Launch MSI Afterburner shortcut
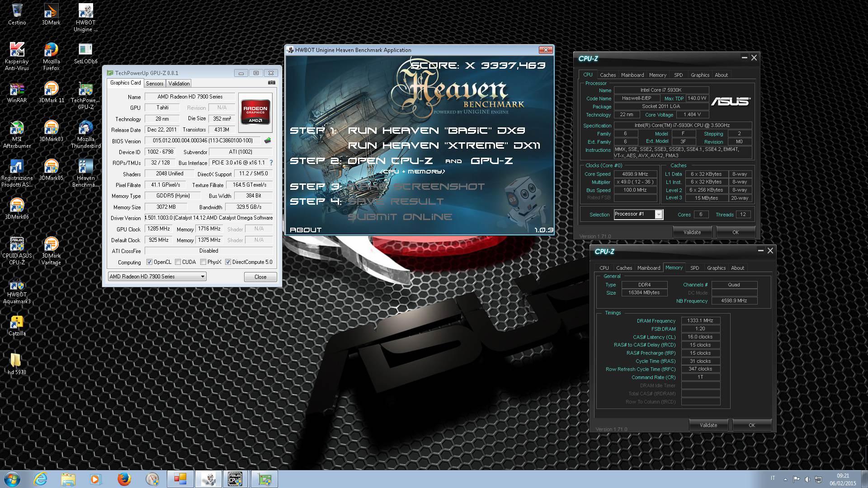Image resolution: width=868 pixels, height=488 pixels. (x=17, y=135)
